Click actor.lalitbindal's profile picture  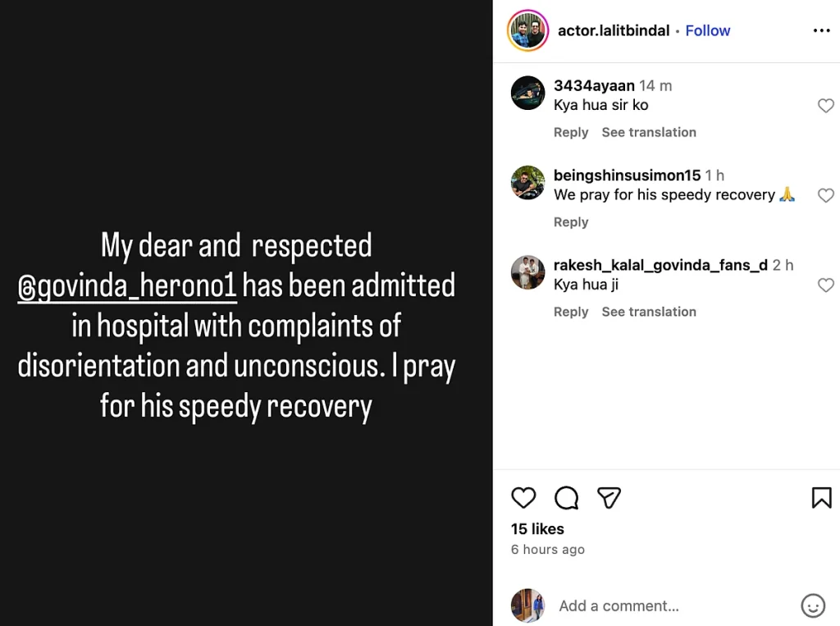[x=527, y=31]
